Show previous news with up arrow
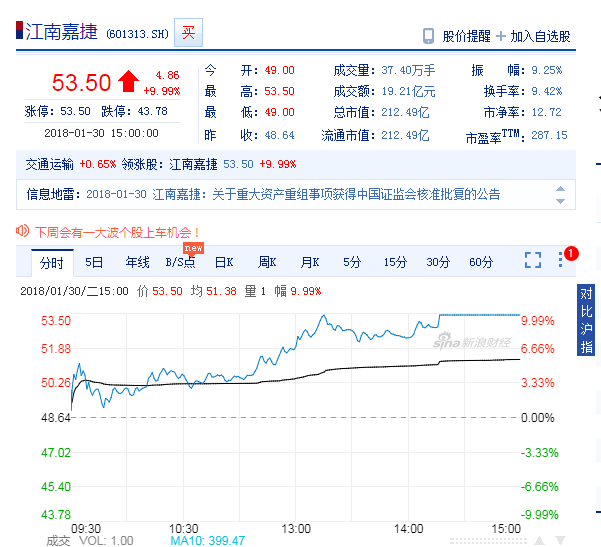 [560, 189]
